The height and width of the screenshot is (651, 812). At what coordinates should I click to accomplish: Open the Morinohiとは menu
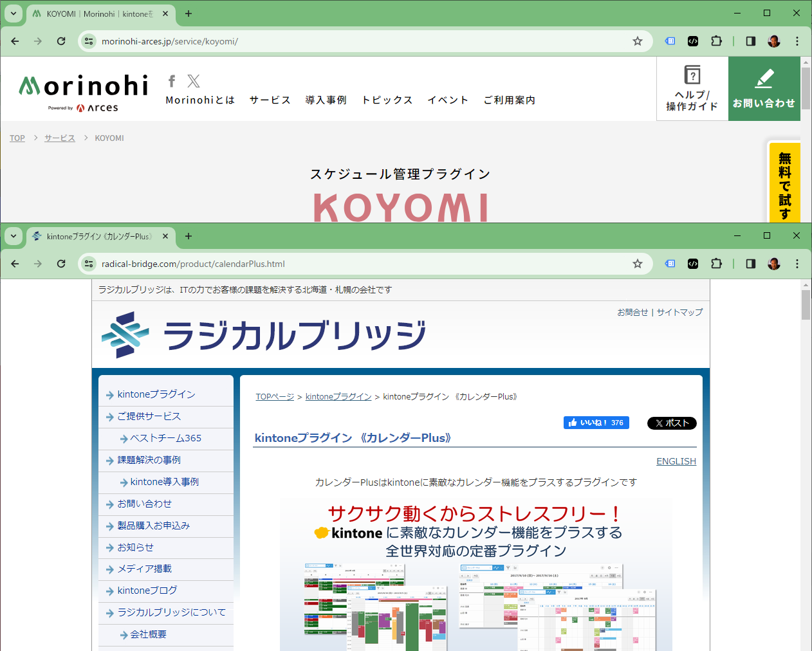click(x=200, y=100)
